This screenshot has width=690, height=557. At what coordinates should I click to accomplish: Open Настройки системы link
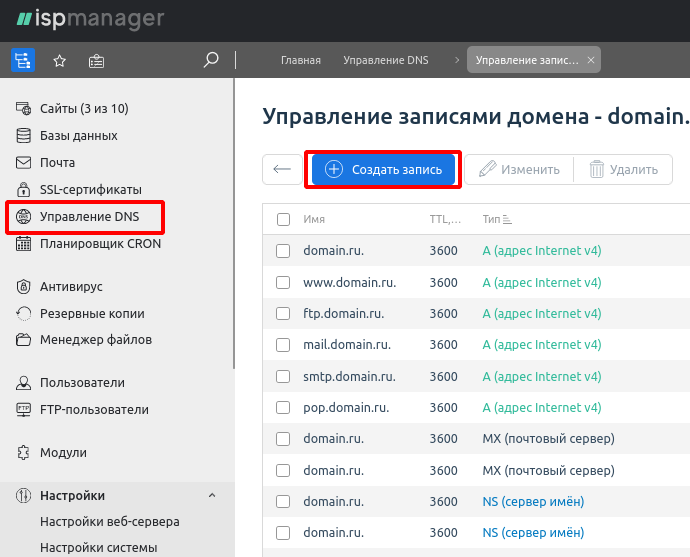(x=99, y=548)
